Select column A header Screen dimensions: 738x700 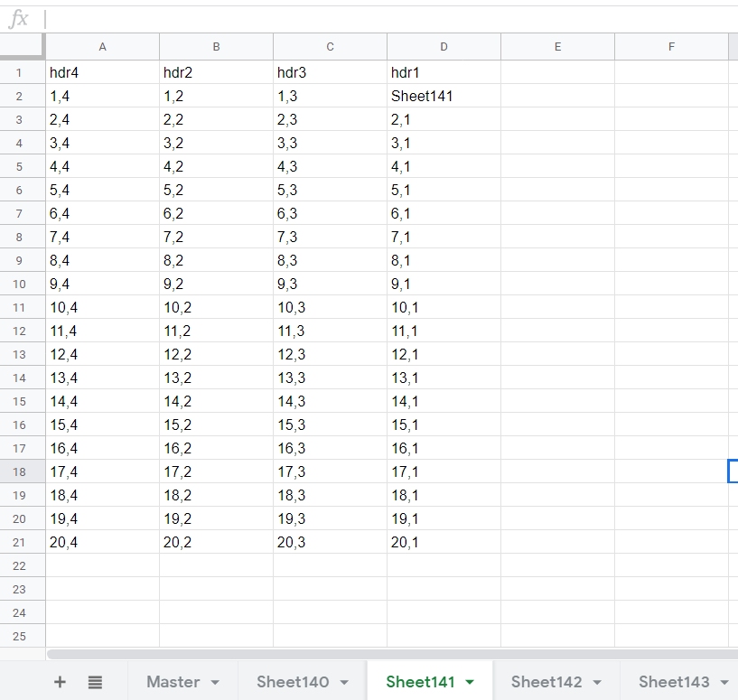[x=102, y=47]
